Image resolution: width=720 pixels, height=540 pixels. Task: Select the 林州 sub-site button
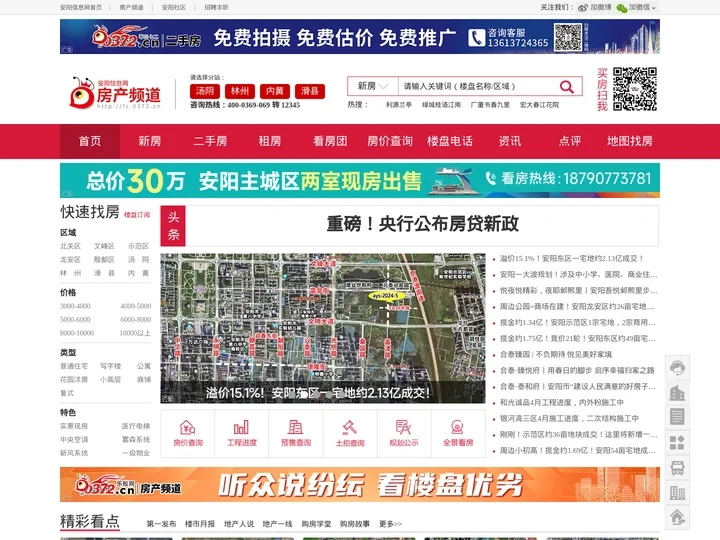click(240, 91)
